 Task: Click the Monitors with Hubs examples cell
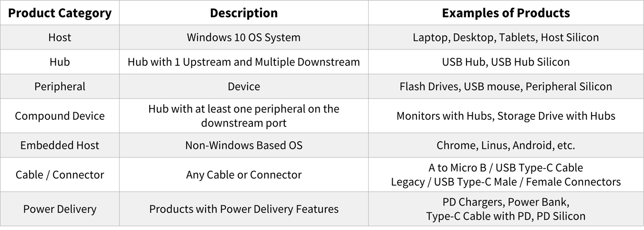pyautogui.click(x=506, y=116)
